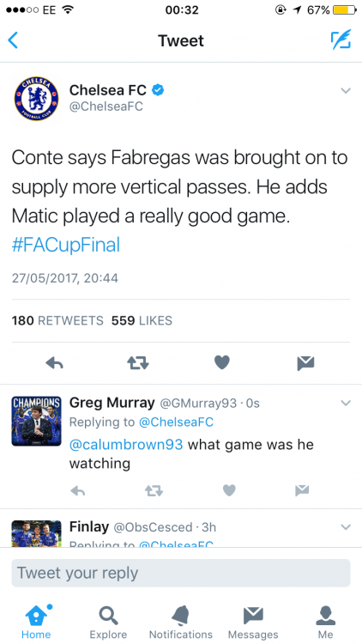Open options chevron on Greg Murray's reply
Screen dimensions: 362x644
pyautogui.click(x=346, y=403)
